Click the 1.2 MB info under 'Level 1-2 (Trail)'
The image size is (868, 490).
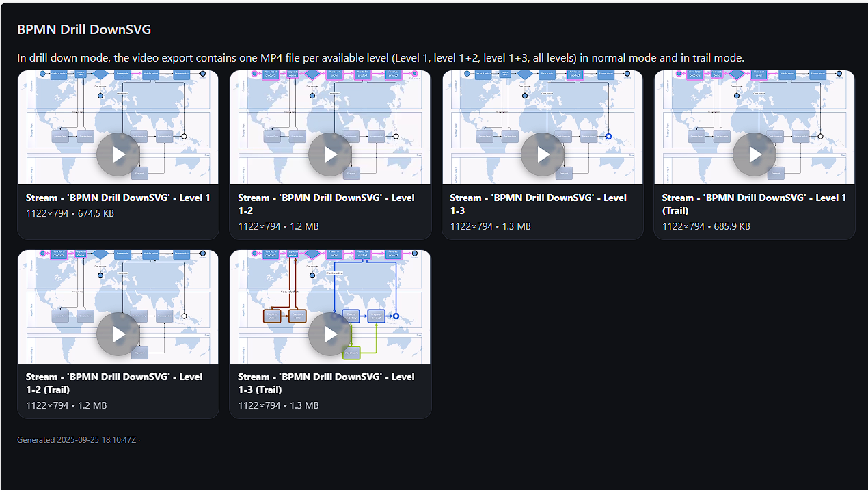tap(66, 405)
